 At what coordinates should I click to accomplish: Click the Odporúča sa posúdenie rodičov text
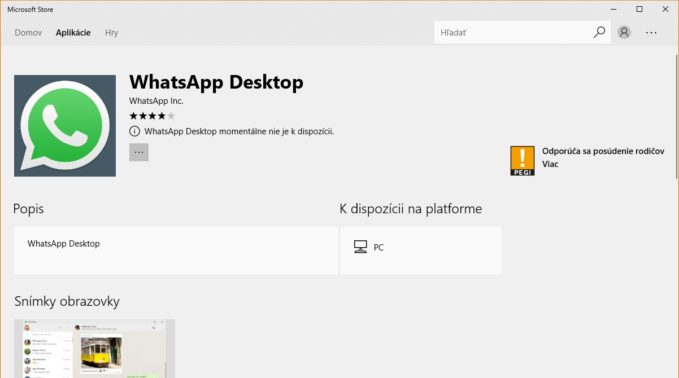pos(603,151)
